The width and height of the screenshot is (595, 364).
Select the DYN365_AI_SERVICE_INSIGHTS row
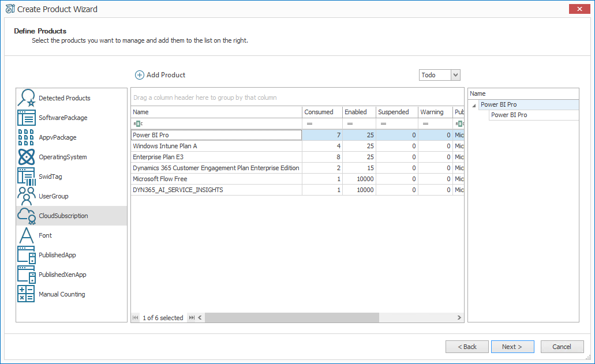click(x=298, y=190)
